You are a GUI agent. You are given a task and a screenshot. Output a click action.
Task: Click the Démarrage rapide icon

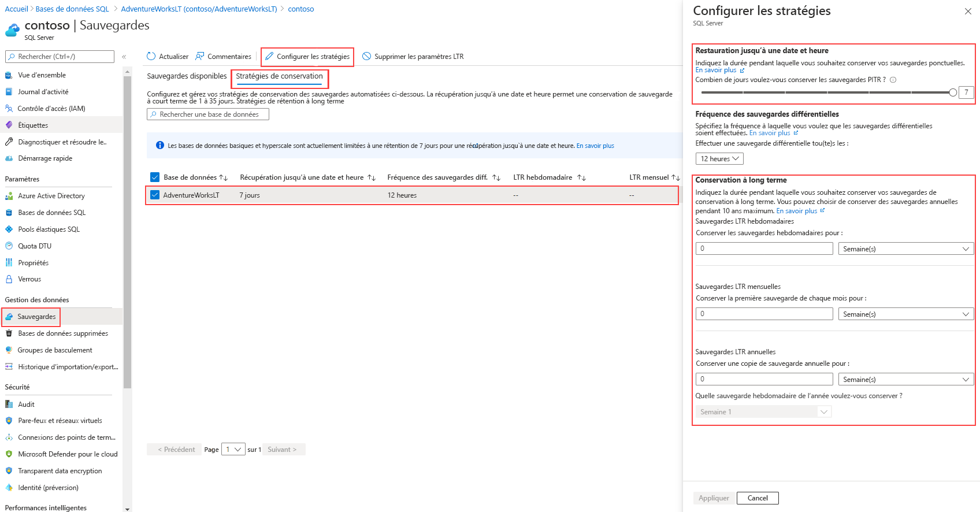[x=9, y=158]
